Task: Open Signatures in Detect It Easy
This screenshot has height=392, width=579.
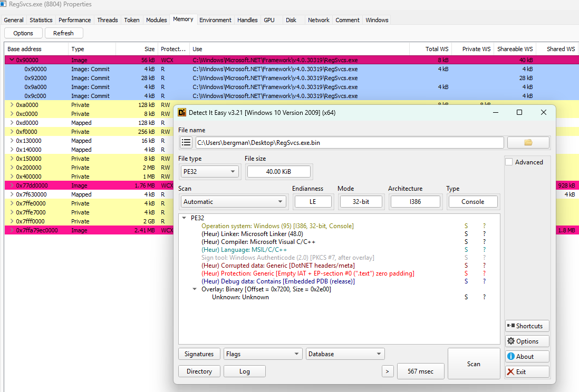Action: [x=199, y=354]
